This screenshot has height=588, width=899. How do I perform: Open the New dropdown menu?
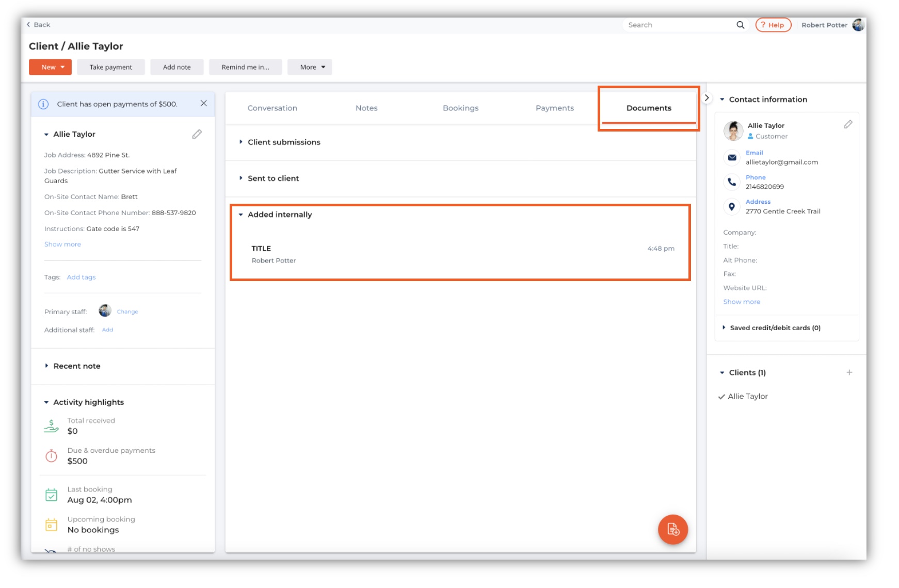point(50,67)
